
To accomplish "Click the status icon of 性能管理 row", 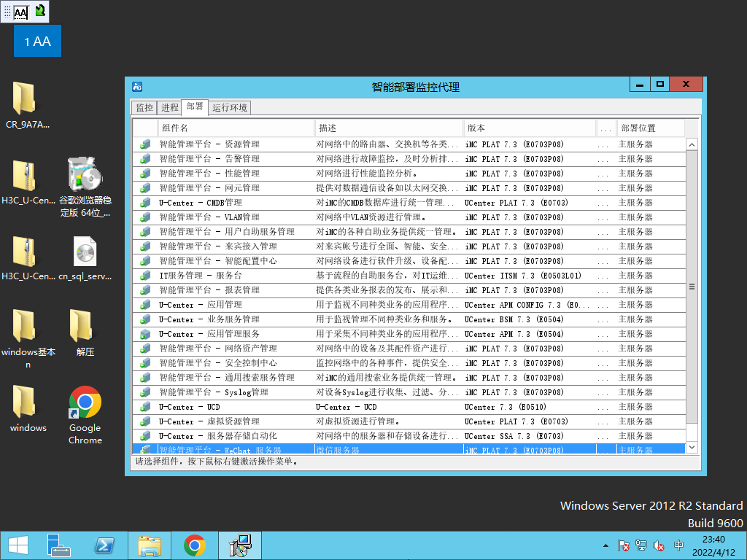I will pos(145,174).
